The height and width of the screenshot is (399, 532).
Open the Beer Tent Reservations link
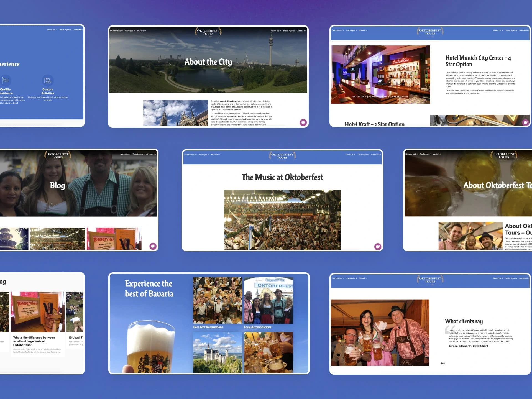pyautogui.click(x=208, y=327)
